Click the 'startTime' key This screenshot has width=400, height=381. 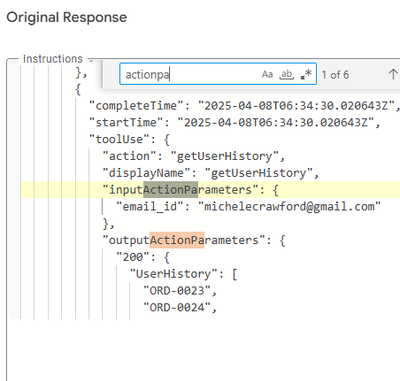pyautogui.click(x=126, y=122)
